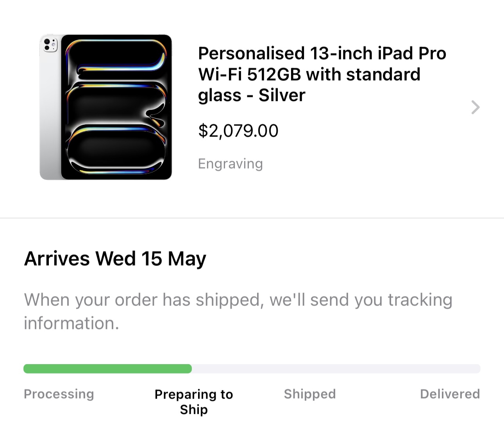
Task: Select the Delivered status step
Action: (450, 394)
